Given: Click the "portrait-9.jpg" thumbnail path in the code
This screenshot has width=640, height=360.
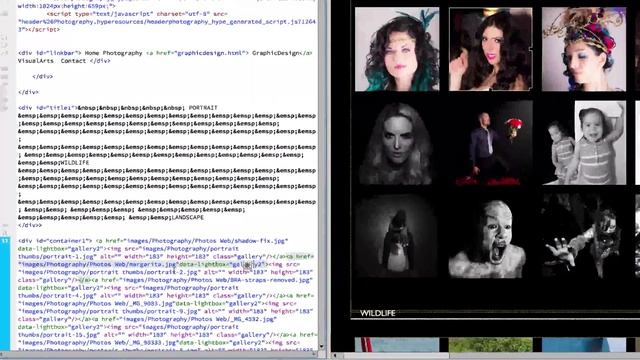Looking at the screenshot, I should pyautogui.click(x=173, y=311).
